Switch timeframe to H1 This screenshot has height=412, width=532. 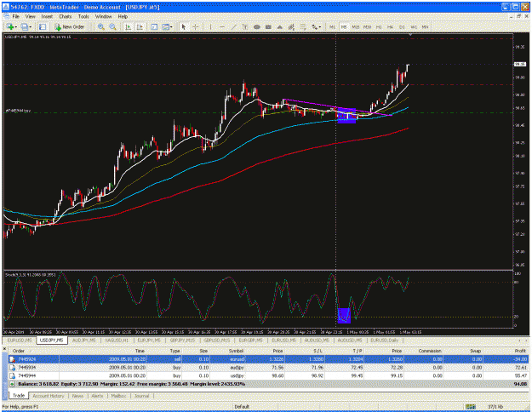[x=379, y=26]
